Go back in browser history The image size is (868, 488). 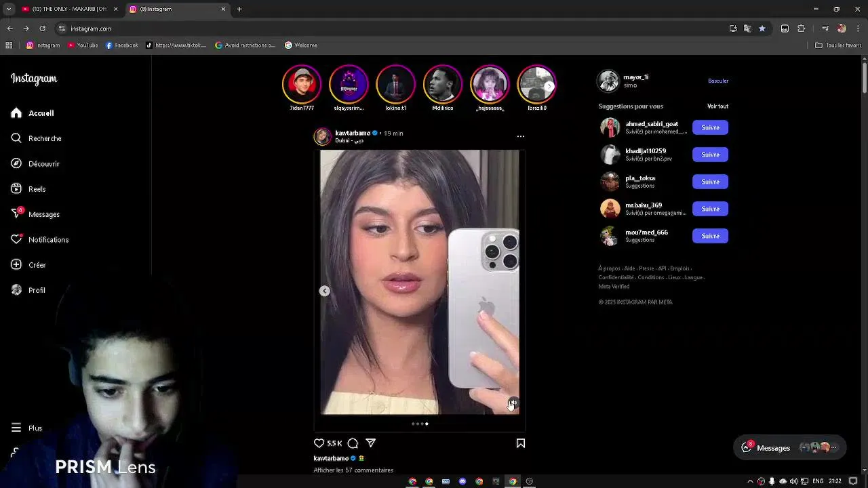(x=9, y=28)
